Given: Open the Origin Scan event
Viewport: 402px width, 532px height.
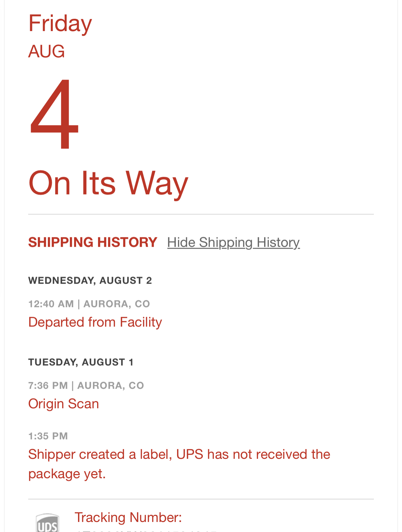Looking at the screenshot, I should (64, 404).
